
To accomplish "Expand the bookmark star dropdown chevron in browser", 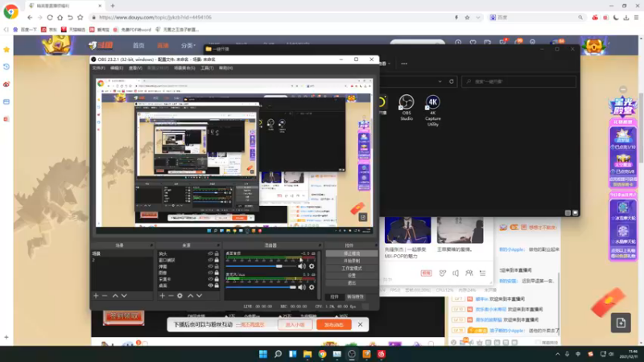I will (x=477, y=17).
